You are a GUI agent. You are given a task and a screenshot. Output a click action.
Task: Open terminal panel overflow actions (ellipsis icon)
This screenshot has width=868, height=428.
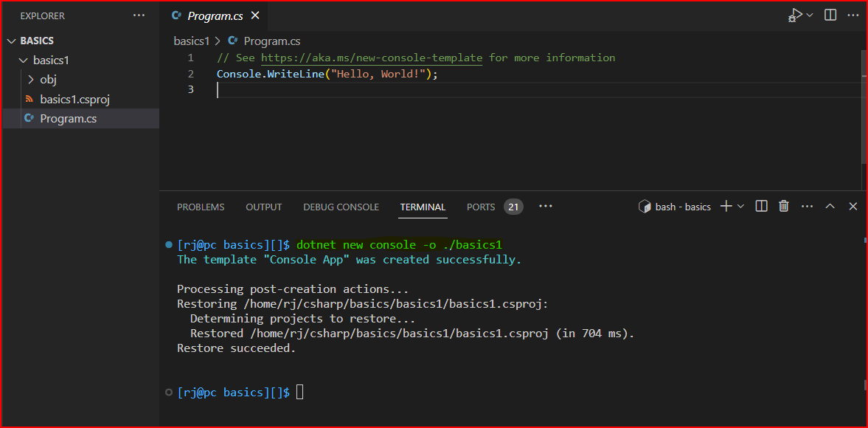807,207
